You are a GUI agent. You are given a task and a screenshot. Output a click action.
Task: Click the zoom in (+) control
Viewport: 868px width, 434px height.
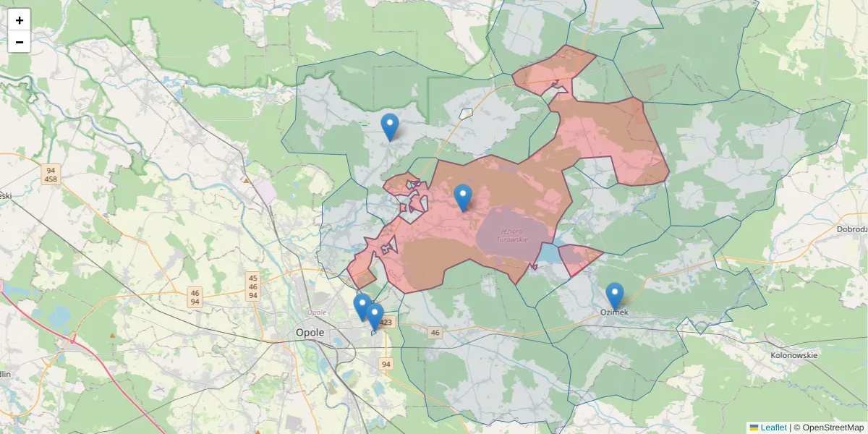[20, 20]
